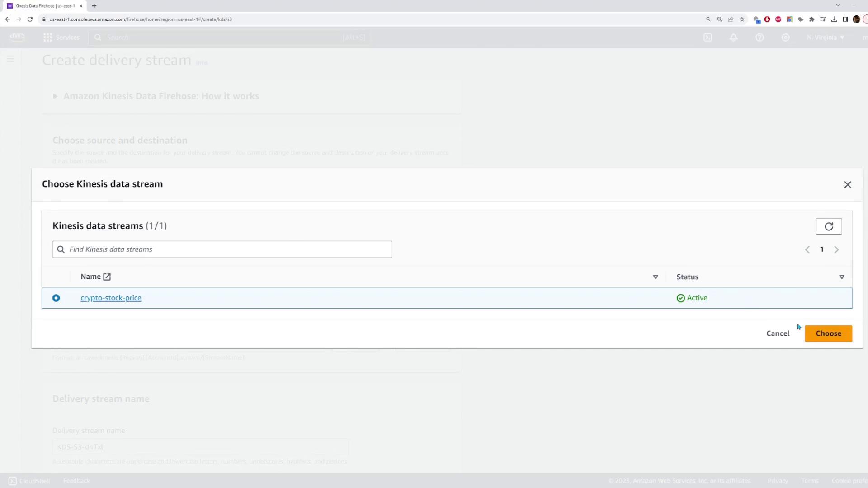Image resolution: width=868 pixels, height=488 pixels.
Task: Sort streams by Name column arrow
Action: pos(656,277)
